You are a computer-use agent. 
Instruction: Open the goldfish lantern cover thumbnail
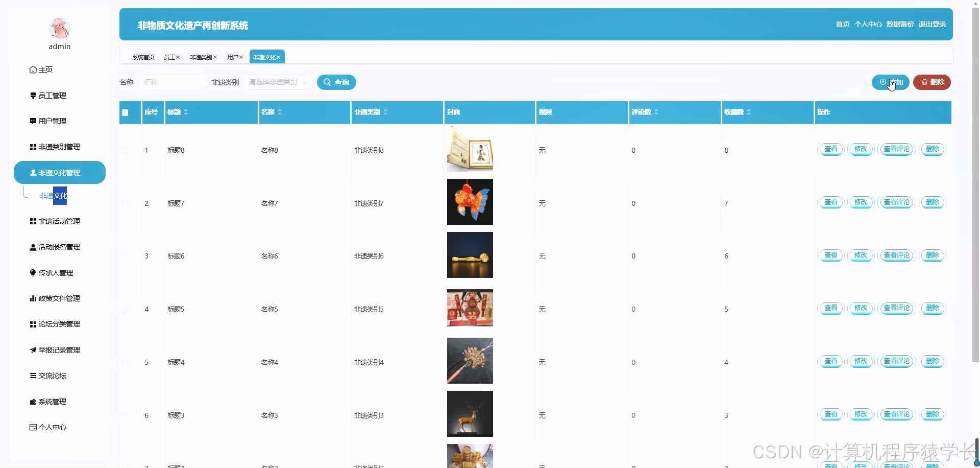click(x=470, y=202)
